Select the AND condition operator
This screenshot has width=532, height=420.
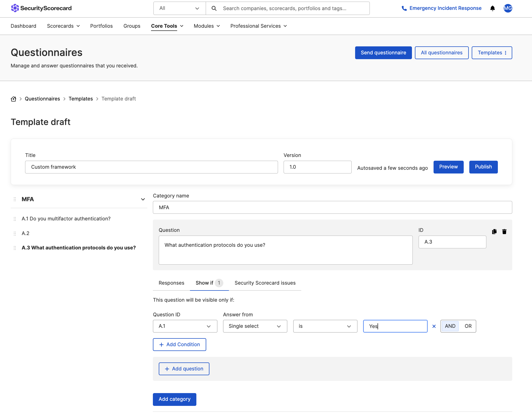[x=450, y=326]
